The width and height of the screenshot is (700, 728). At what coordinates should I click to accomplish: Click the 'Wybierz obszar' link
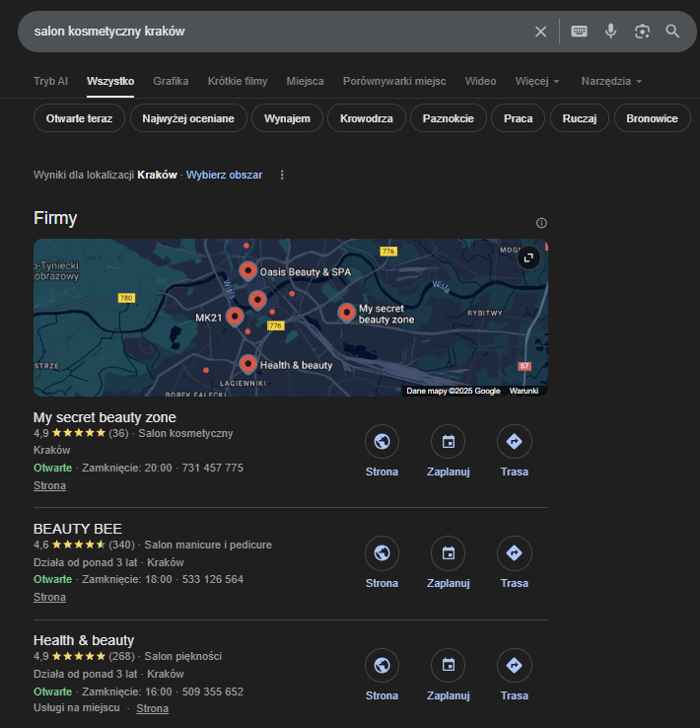click(x=224, y=175)
